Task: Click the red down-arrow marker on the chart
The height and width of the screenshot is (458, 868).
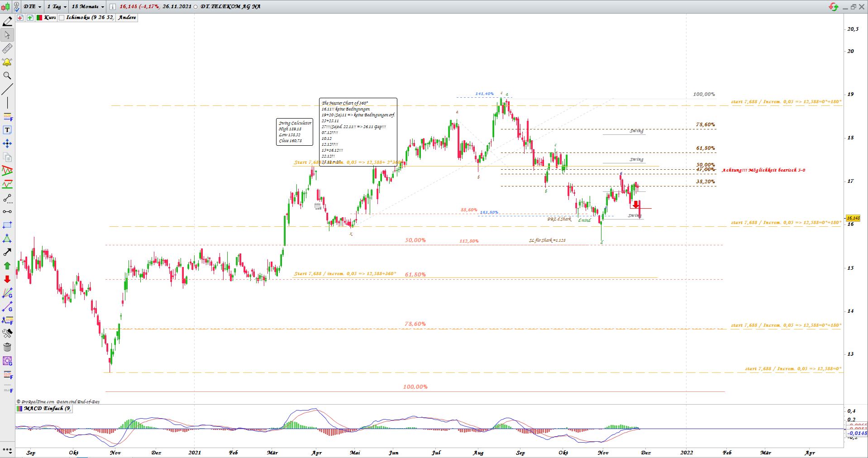Action: click(636, 205)
